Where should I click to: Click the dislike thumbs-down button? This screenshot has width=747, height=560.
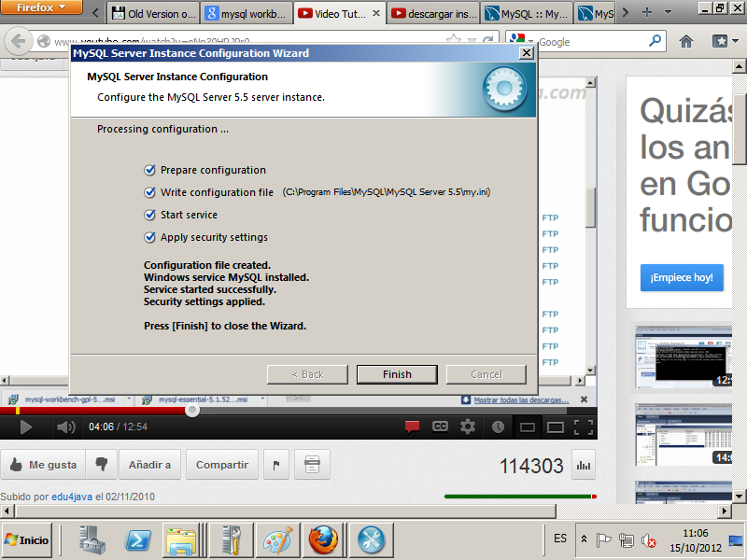101,464
